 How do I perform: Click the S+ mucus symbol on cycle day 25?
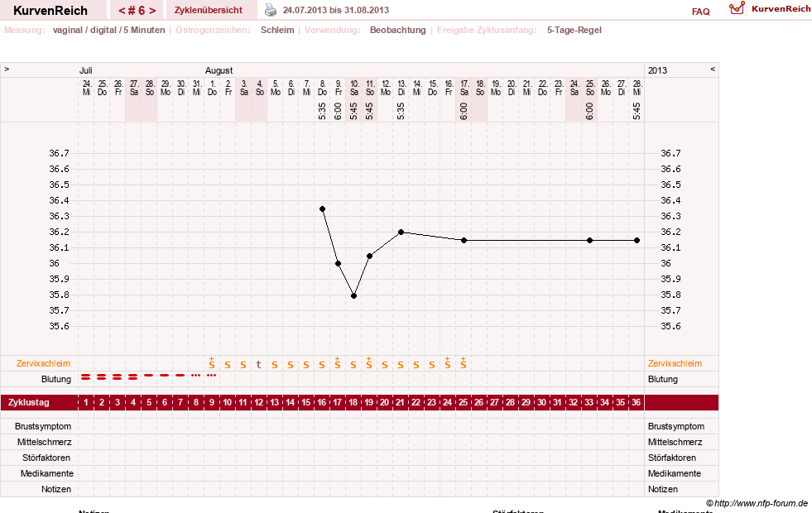pos(464,362)
